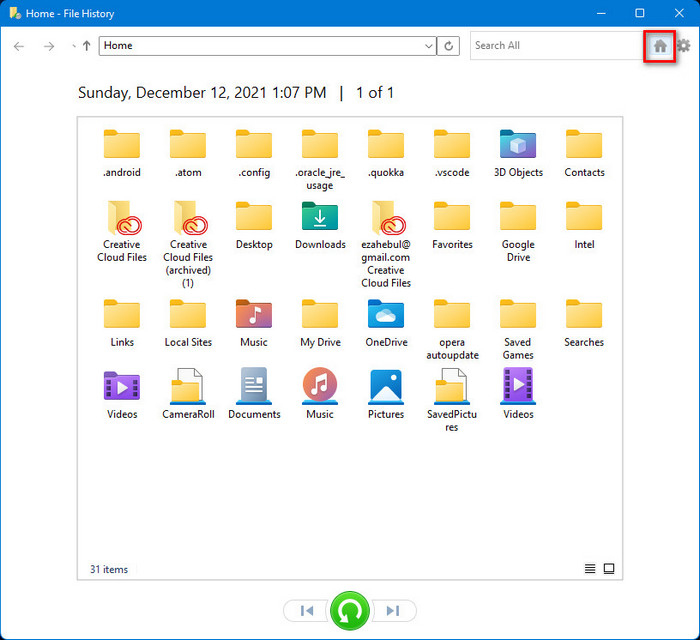Select the My Drive folder
Viewport: 700px width, 640px height.
tap(320, 324)
